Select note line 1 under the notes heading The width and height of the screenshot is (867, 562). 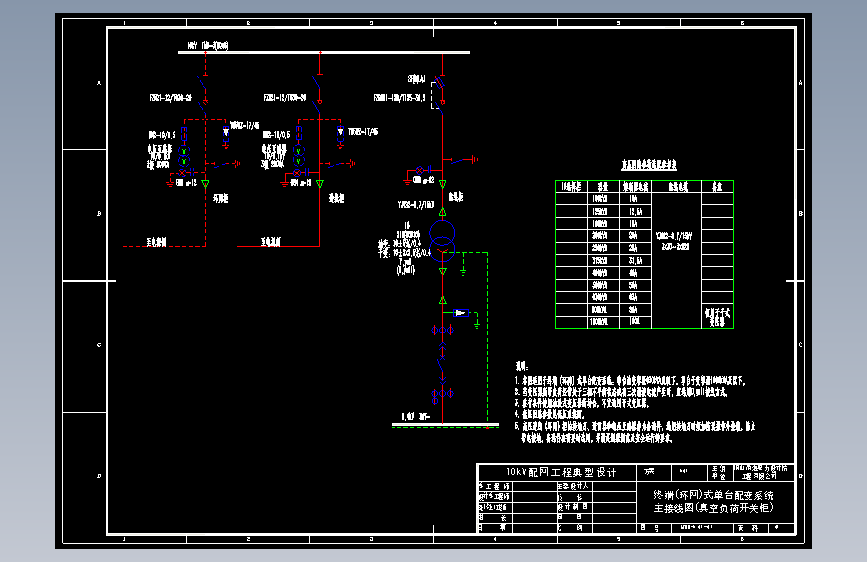630,381
